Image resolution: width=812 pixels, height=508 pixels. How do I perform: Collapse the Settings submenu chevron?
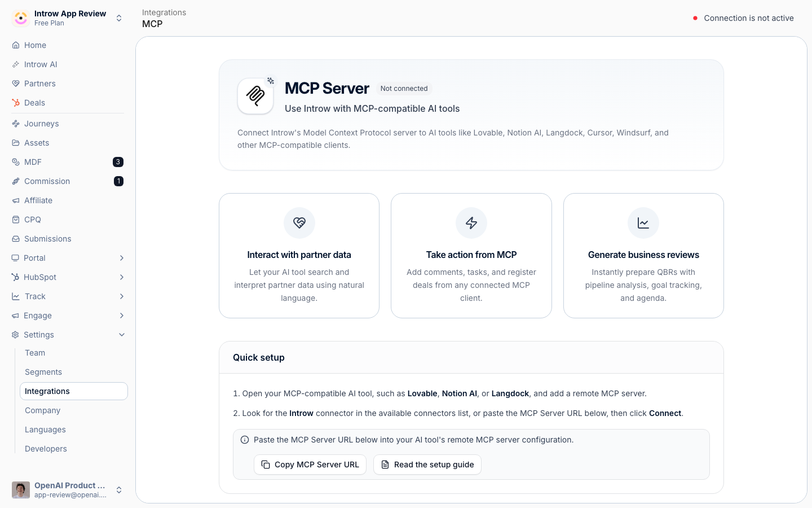pos(122,335)
